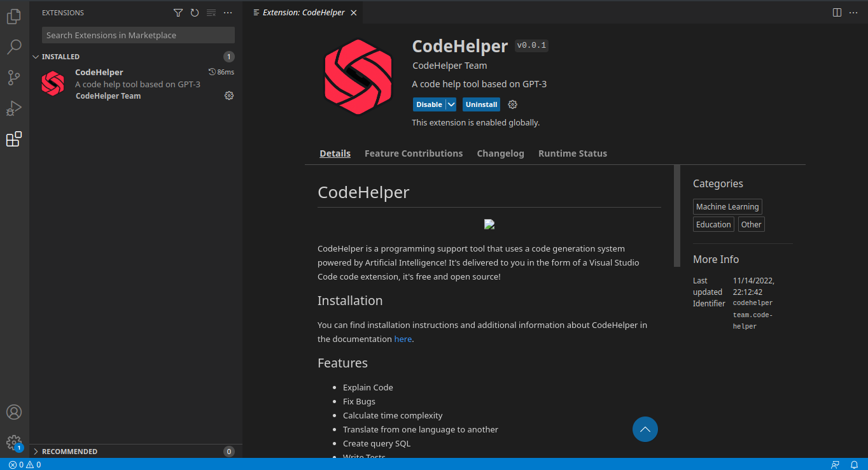Click 'Translate from one language to another'
Screen dimensions: 868x470
click(421, 429)
